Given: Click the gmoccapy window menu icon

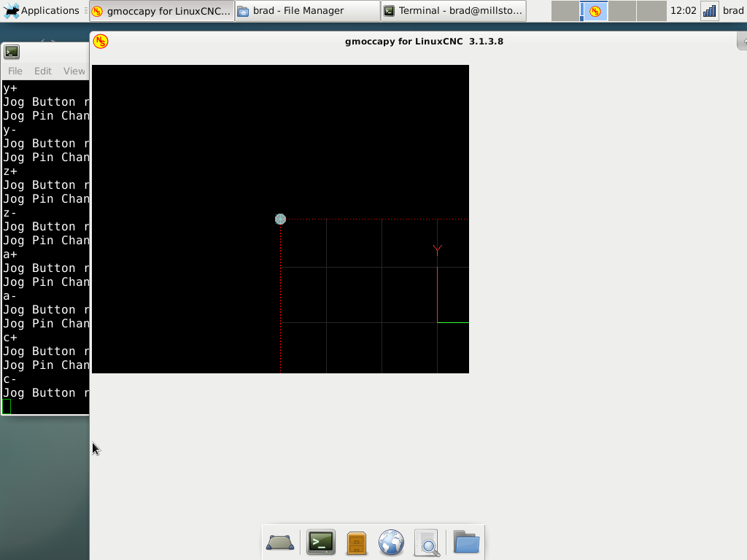Looking at the screenshot, I should 101,42.
